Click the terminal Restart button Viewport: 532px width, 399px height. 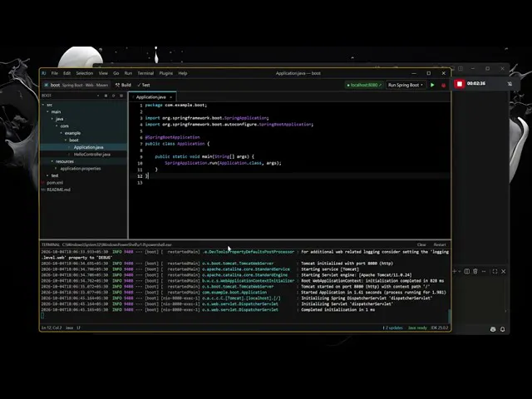(x=440, y=244)
